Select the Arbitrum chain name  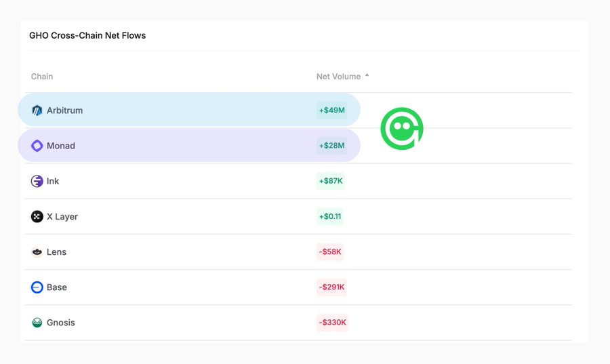click(x=64, y=110)
